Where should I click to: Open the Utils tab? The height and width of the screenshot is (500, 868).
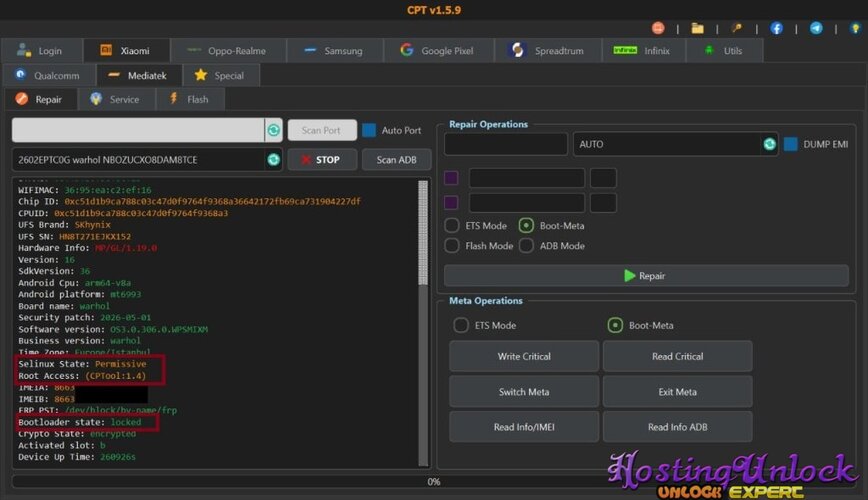pyautogui.click(x=725, y=50)
